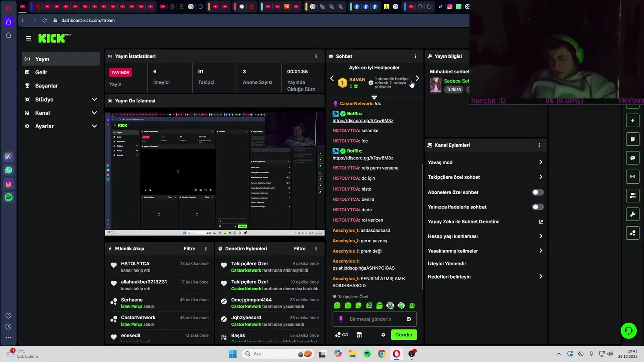Click the camera clip icon in right sidebar

tap(633, 195)
